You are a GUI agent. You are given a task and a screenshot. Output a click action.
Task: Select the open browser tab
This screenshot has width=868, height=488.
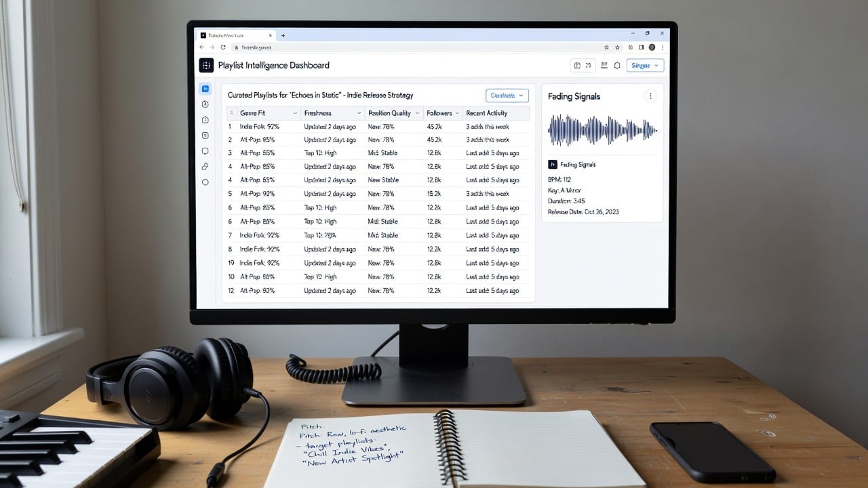click(236, 35)
